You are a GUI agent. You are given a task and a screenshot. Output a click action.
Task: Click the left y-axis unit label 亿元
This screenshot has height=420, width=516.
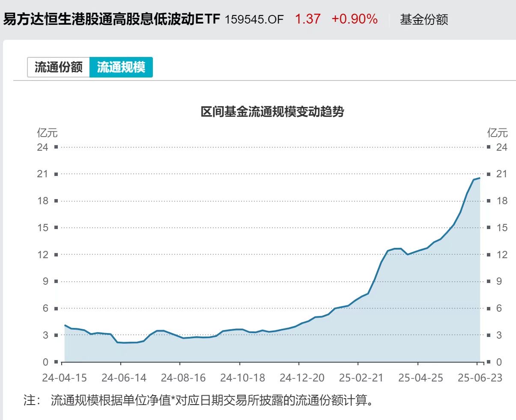[x=47, y=133]
